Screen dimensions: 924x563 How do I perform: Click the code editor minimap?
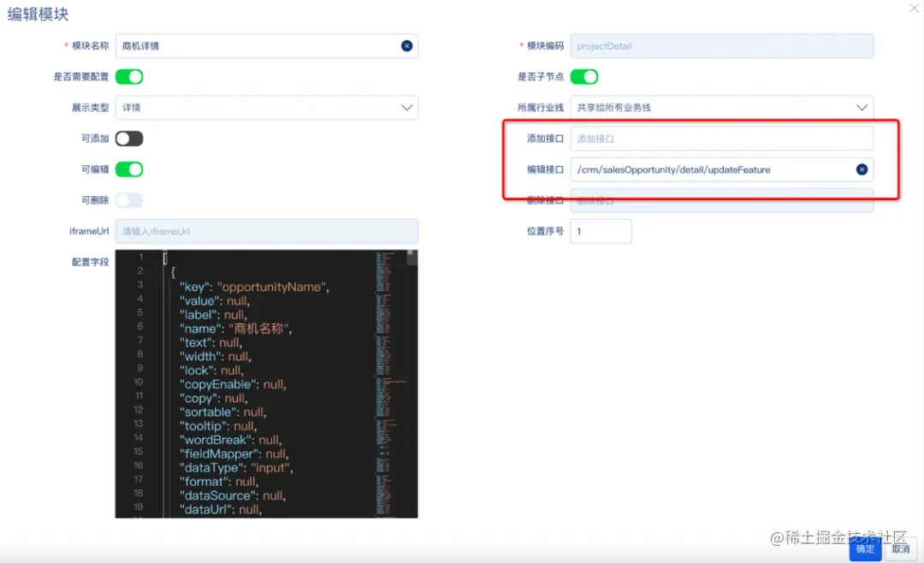(389, 383)
